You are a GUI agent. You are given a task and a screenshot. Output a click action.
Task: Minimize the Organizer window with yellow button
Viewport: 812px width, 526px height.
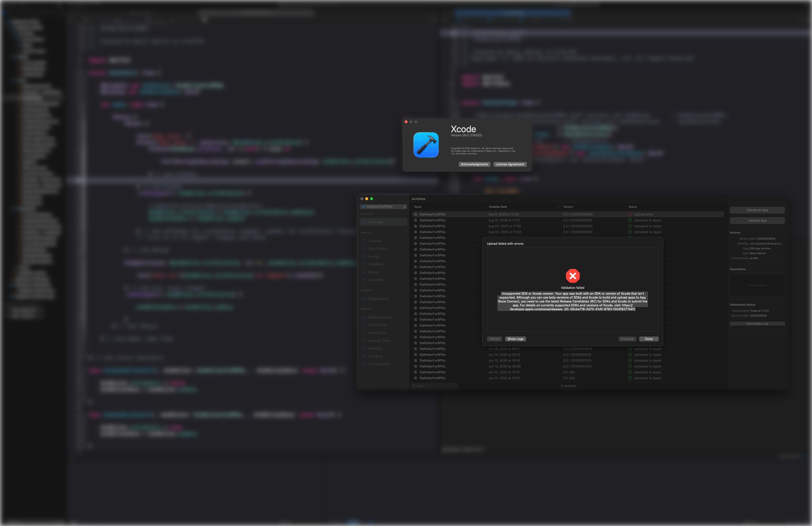[366, 199]
